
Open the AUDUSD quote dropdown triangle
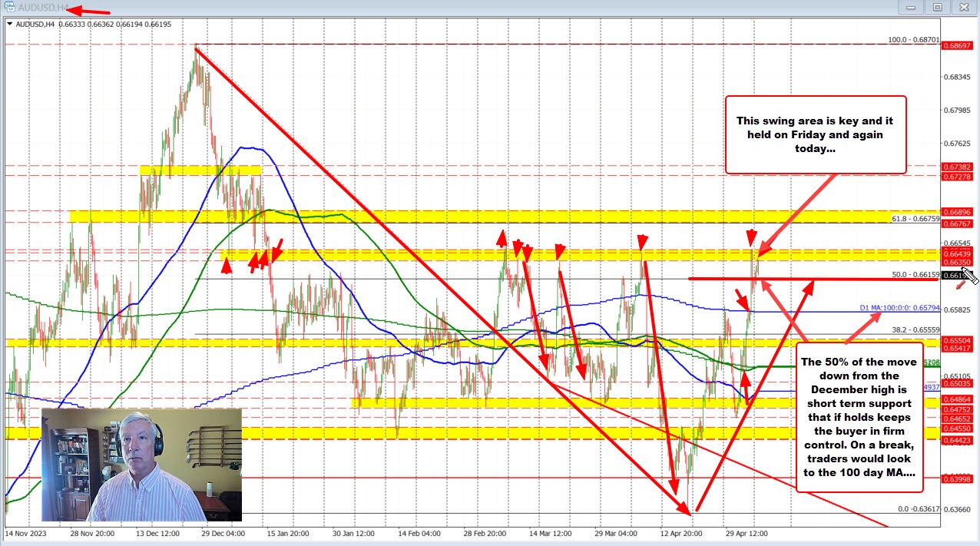(9, 24)
